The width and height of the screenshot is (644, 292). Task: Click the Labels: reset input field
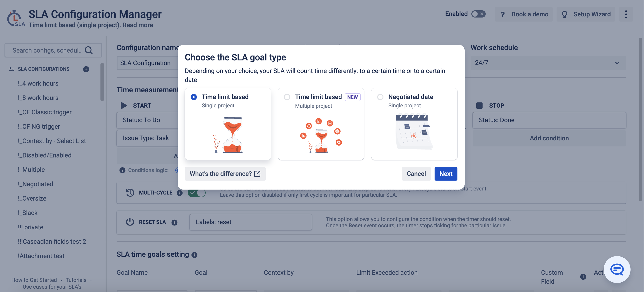coord(250,222)
